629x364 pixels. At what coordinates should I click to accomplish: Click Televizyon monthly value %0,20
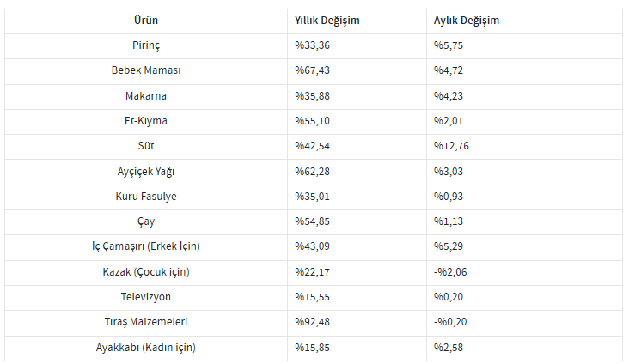(x=448, y=297)
